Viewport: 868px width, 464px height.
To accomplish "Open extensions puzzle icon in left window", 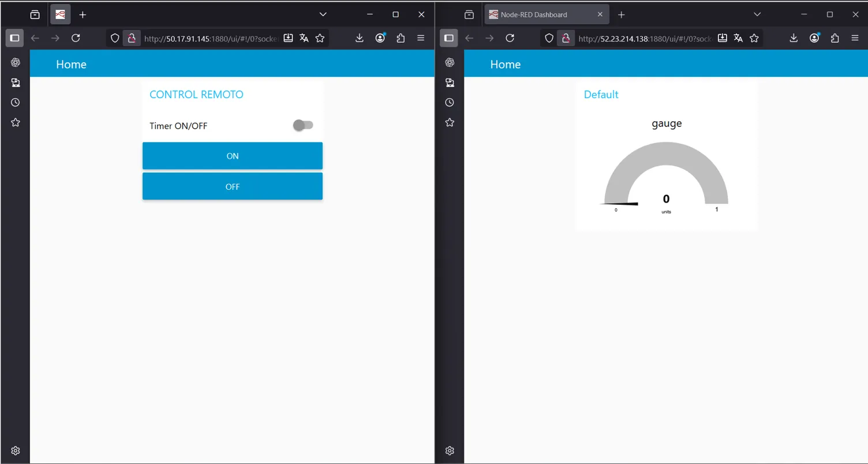I will (x=401, y=38).
